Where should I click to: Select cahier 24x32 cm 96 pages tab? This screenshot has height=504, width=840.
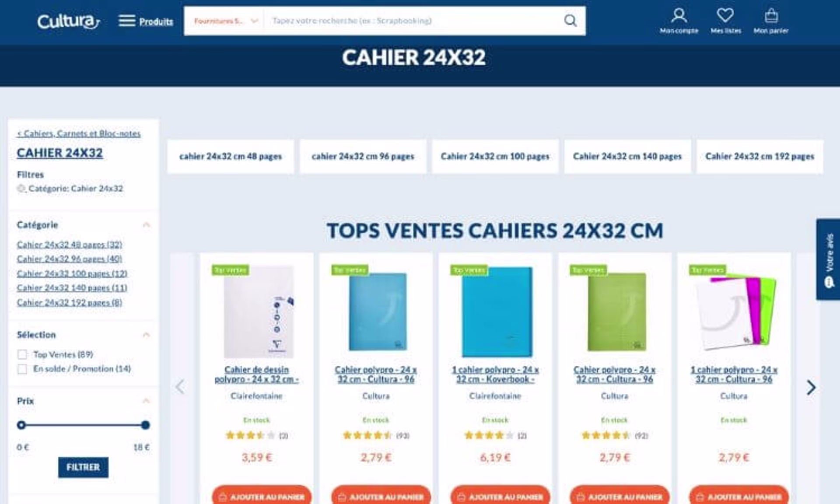[x=363, y=157]
